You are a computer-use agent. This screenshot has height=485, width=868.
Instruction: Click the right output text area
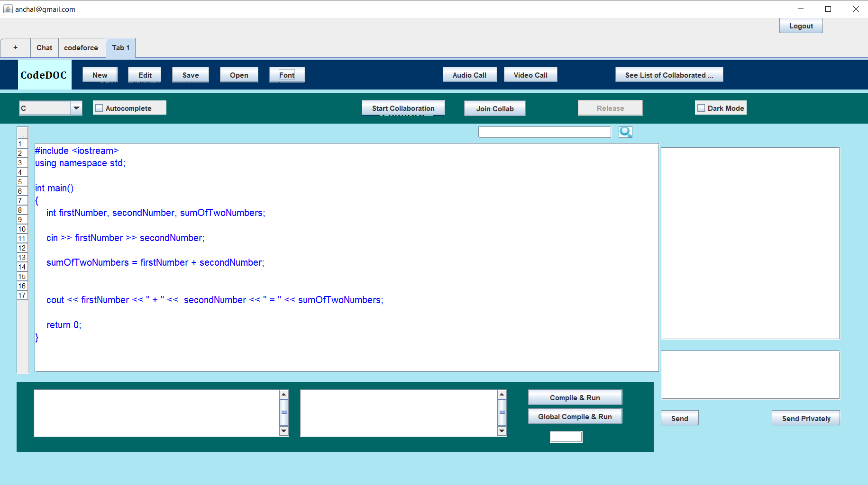399,413
